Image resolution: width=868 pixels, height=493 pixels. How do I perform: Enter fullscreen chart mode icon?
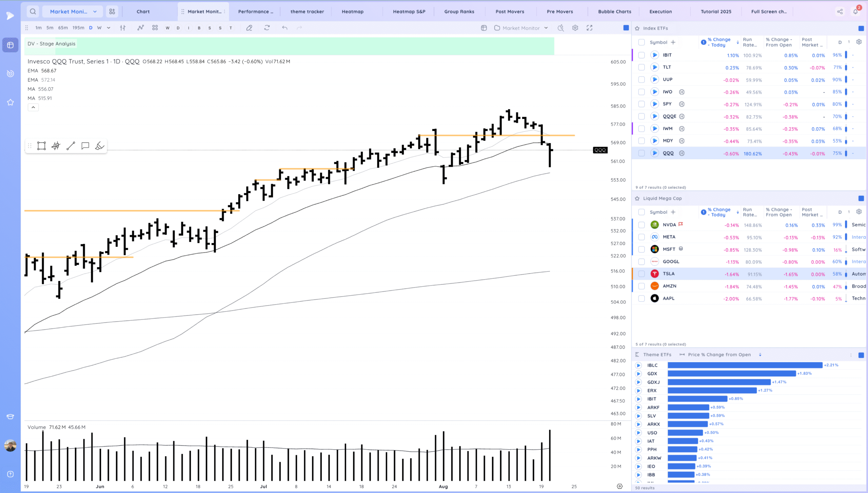click(590, 28)
